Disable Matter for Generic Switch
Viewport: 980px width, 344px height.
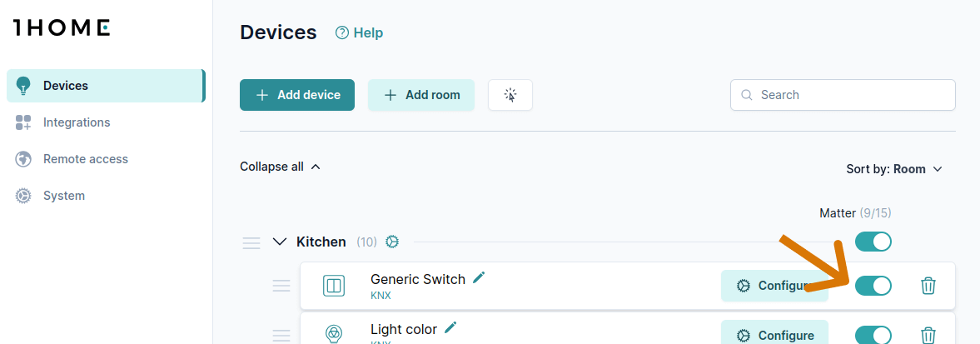873,286
